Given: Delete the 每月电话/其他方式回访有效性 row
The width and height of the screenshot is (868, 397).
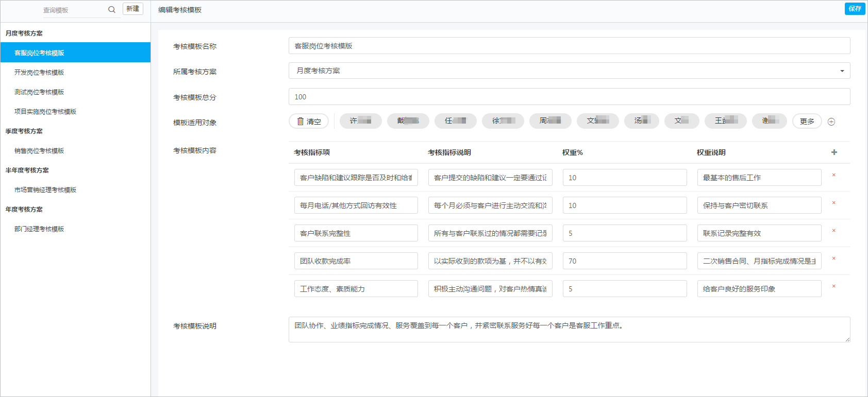Looking at the screenshot, I should [833, 203].
